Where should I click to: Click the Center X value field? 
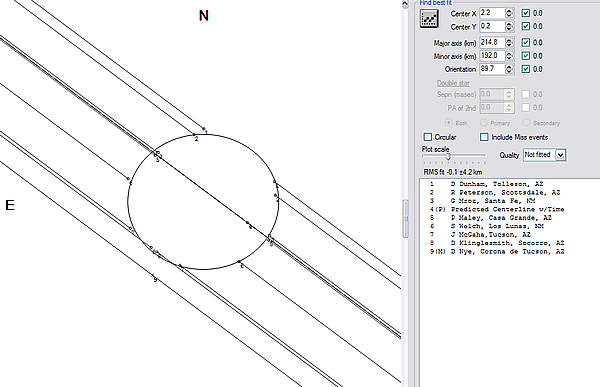point(492,13)
